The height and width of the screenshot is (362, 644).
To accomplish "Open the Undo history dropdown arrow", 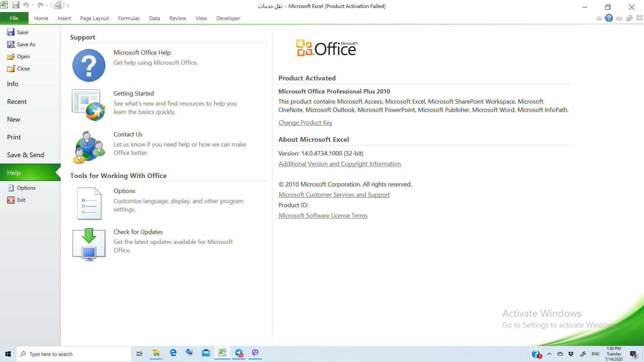I will coord(33,5).
